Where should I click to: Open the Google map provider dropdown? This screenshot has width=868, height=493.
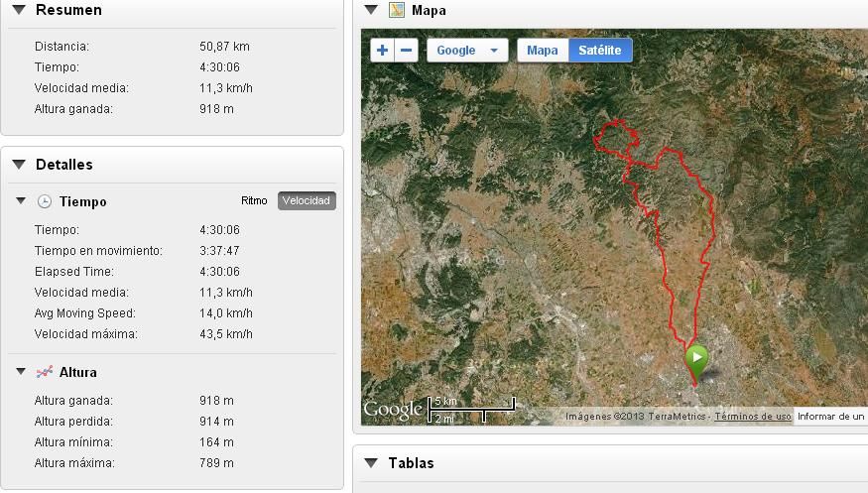[467, 51]
